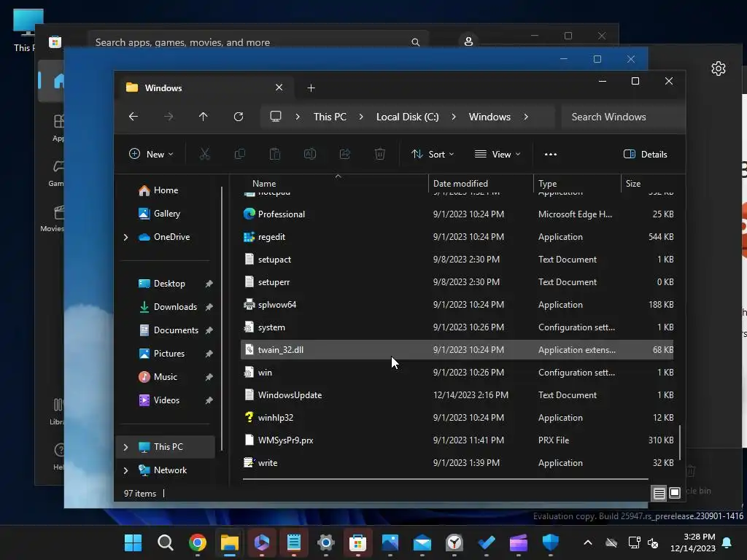
Task: Open the Windows Start menu
Action: (133, 542)
